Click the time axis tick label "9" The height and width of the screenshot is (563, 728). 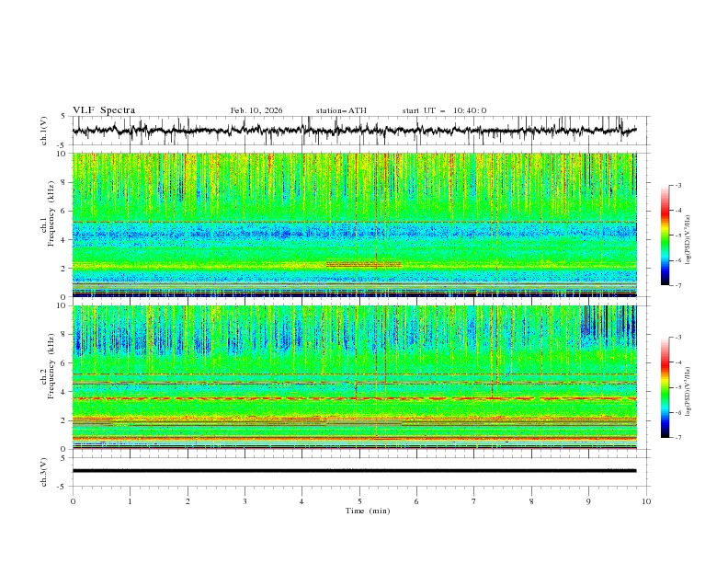point(588,501)
